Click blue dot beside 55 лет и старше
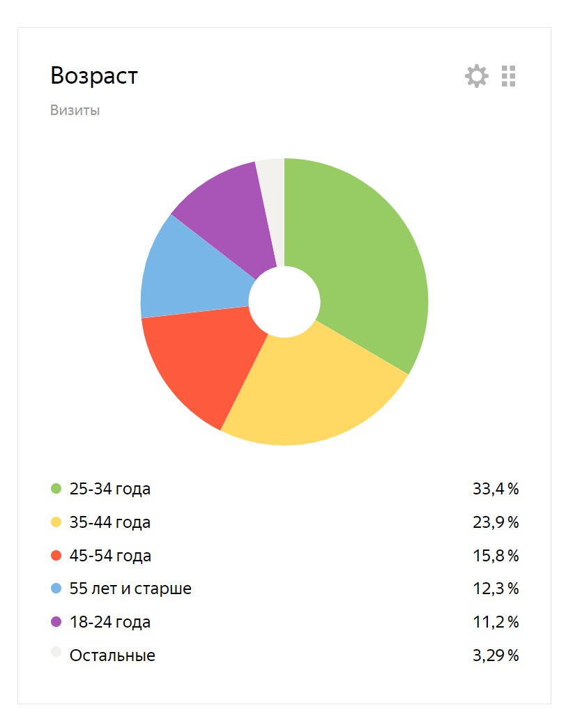Screen dimensions: 566x728 point(56,589)
